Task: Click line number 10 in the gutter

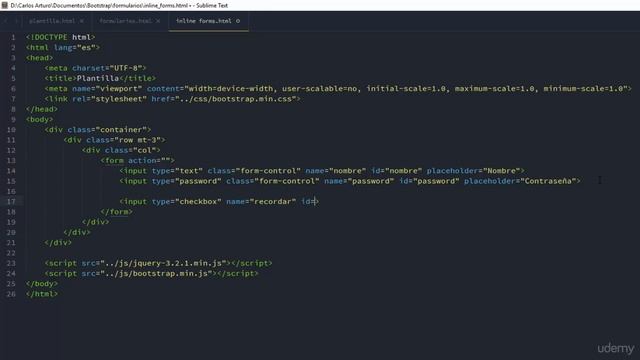Action: click(11, 129)
